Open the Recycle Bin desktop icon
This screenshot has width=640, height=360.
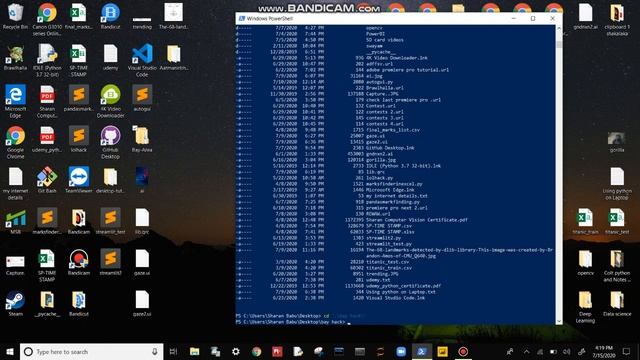point(15,16)
